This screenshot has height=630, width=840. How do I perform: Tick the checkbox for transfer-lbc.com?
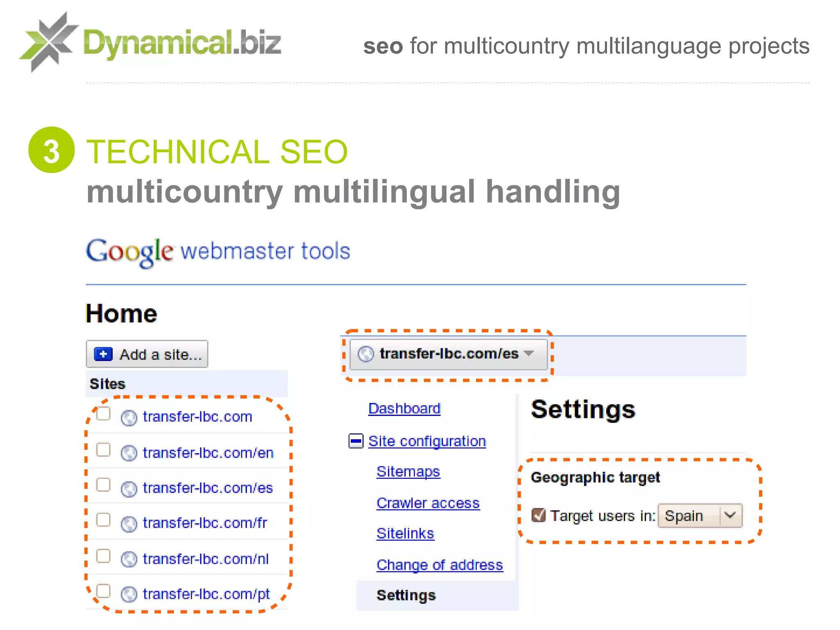tap(103, 414)
